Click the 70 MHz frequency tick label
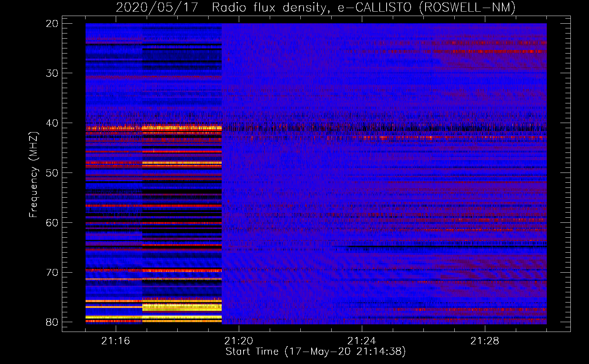 click(52, 272)
